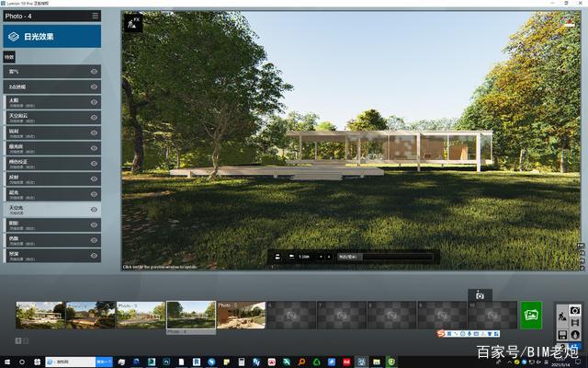The width and height of the screenshot is (588, 368).
Task: Open the Save/Files floppy disk icon
Action: click(562, 335)
